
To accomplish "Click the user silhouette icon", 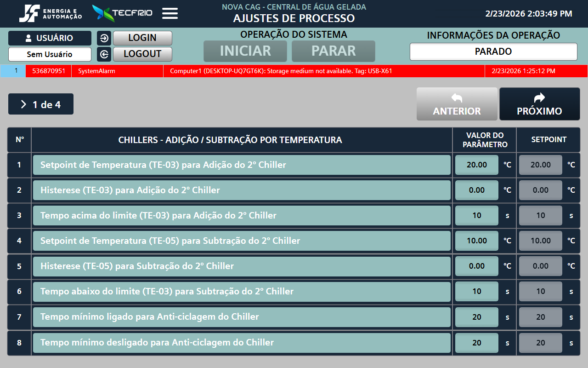I will point(28,38).
